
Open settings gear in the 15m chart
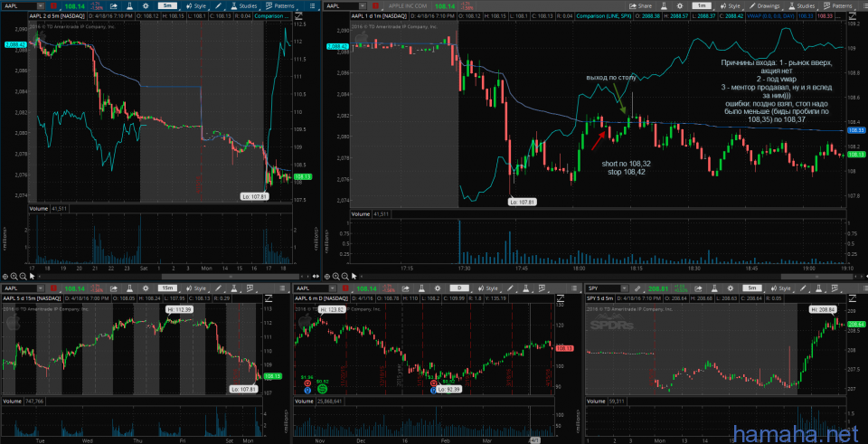pyautogui.click(x=146, y=288)
